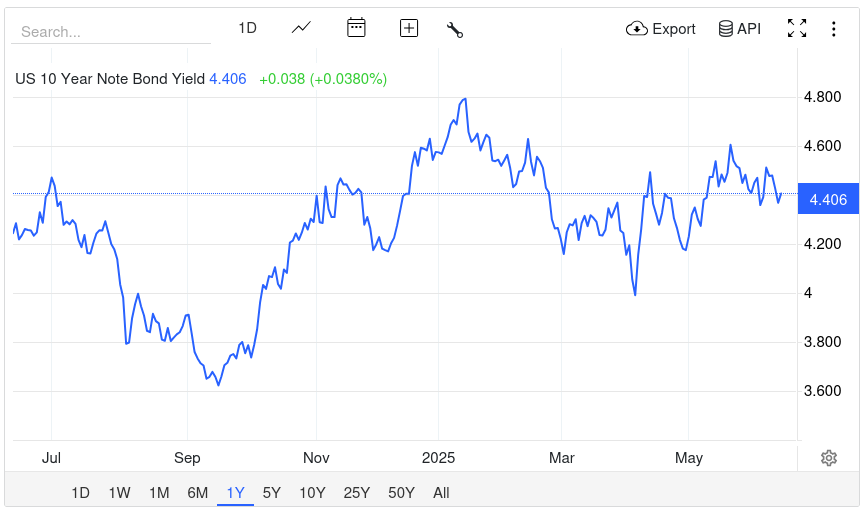Click inside the Search input field

pos(110,31)
